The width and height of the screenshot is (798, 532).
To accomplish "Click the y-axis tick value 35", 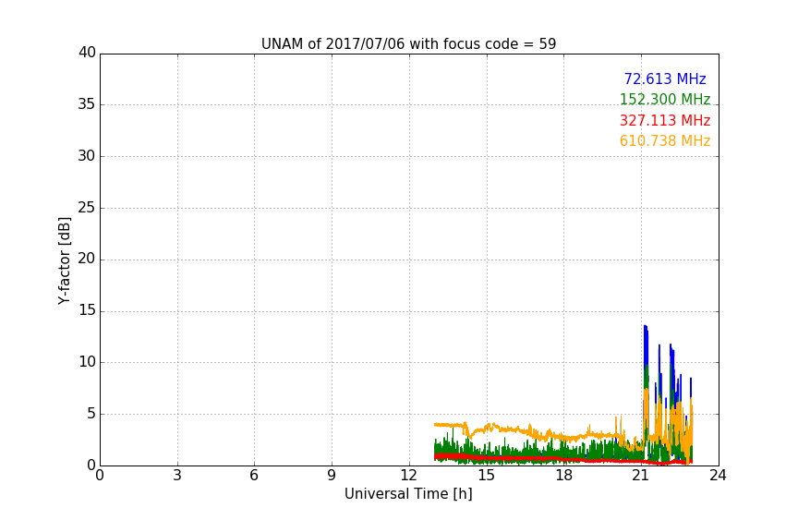I will pyautogui.click(x=87, y=104).
